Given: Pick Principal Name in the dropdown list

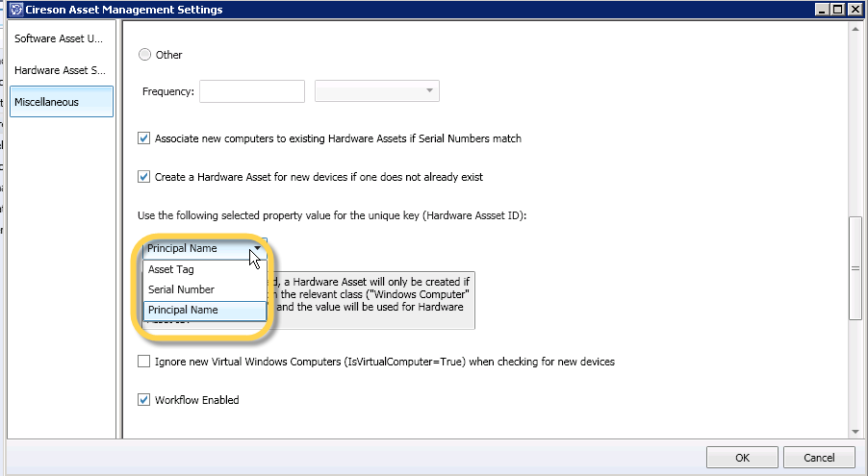Looking at the screenshot, I should click(183, 310).
